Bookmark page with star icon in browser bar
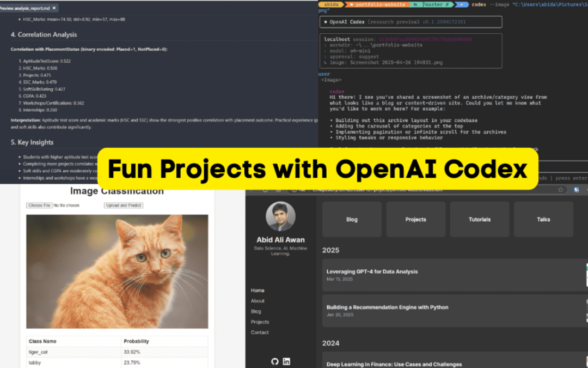The height and width of the screenshot is (368, 588). (x=560, y=190)
